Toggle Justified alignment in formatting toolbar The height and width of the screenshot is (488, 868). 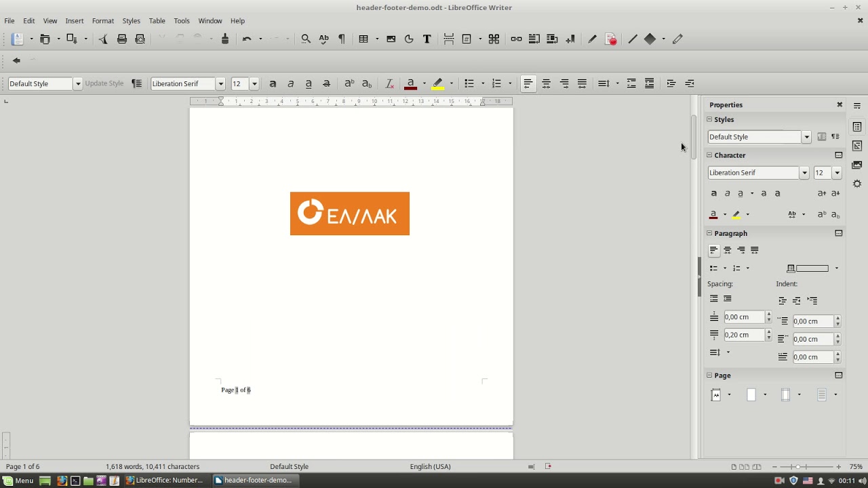pos(582,83)
